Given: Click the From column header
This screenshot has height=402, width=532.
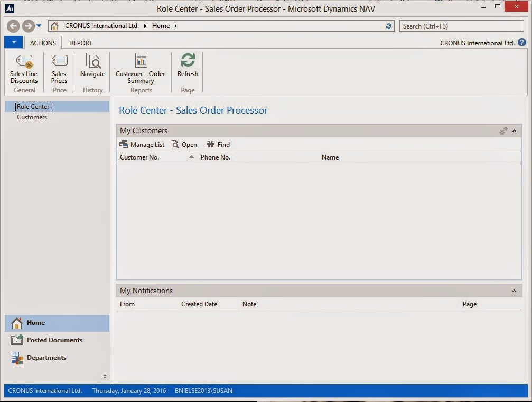Looking at the screenshot, I should pos(127,304).
